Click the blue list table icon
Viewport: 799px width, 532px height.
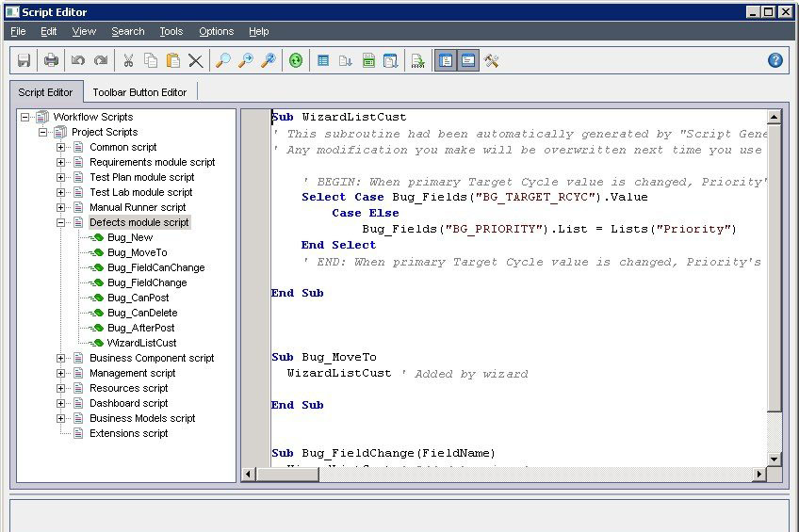[323, 60]
